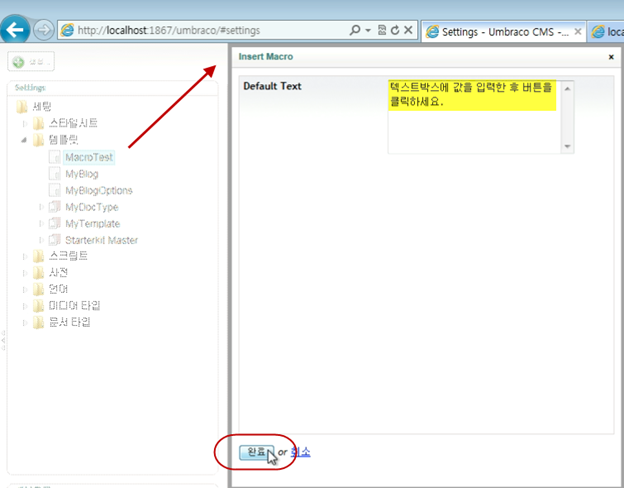The height and width of the screenshot is (488, 624).
Task: Open the address bar dropdown arrow
Action: point(368,30)
